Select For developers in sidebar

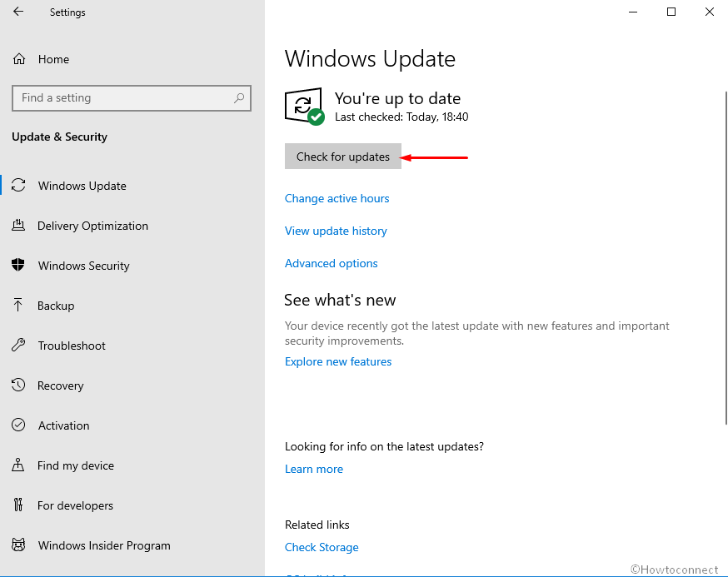[75, 505]
